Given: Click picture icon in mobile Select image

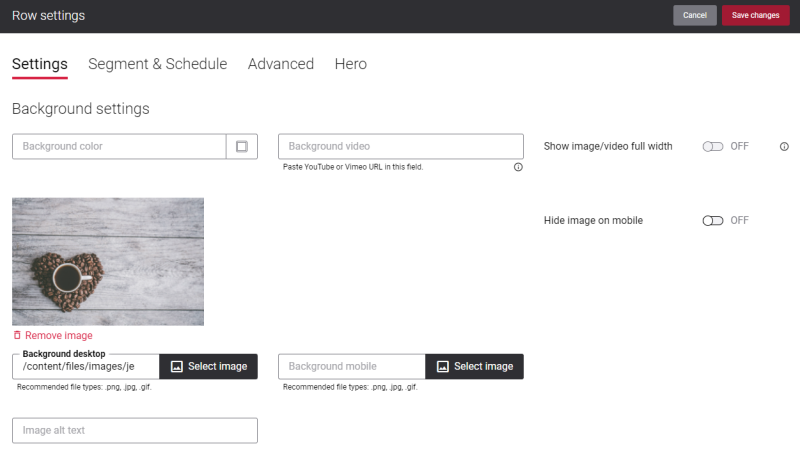Looking at the screenshot, I should pyautogui.click(x=443, y=366).
